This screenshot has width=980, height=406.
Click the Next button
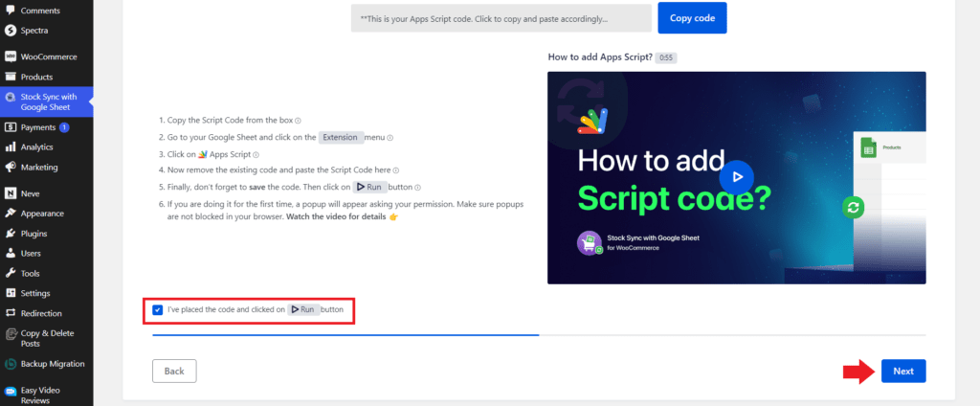click(x=903, y=371)
